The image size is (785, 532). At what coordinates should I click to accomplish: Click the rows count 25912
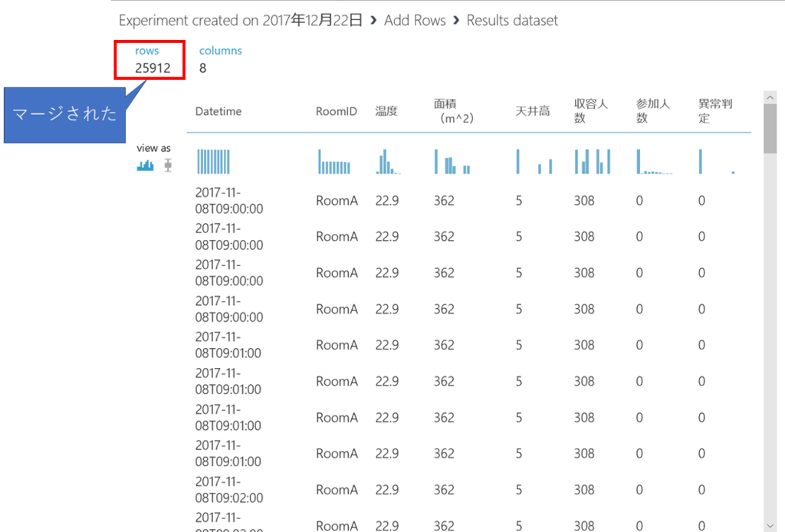pos(153,68)
